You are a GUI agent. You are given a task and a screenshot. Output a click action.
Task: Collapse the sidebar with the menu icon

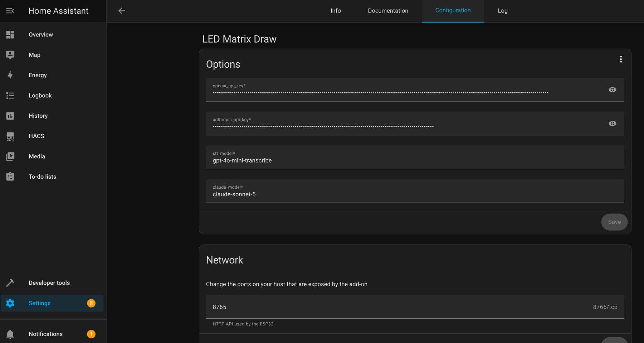click(x=10, y=11)
